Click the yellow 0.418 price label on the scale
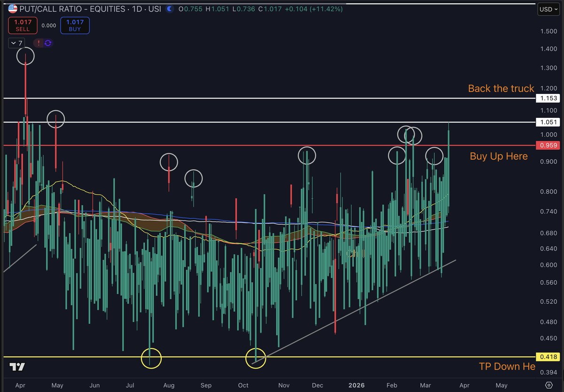 [548, 357]
